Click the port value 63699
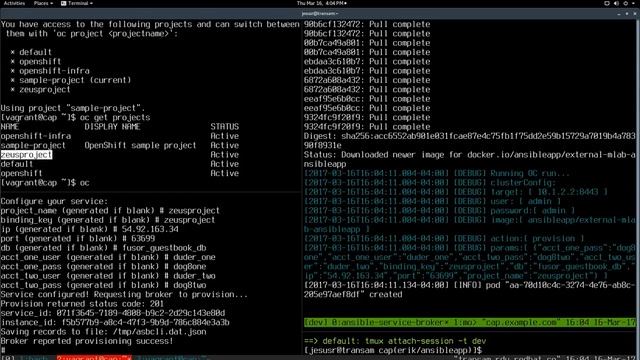Viewport: 640px width, 360px height. coord(143,239)
